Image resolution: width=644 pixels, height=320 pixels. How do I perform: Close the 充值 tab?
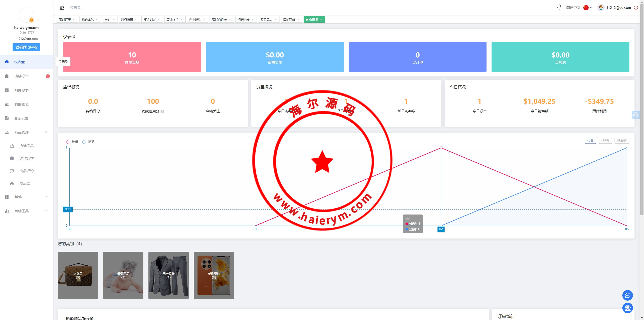[113, 20]
